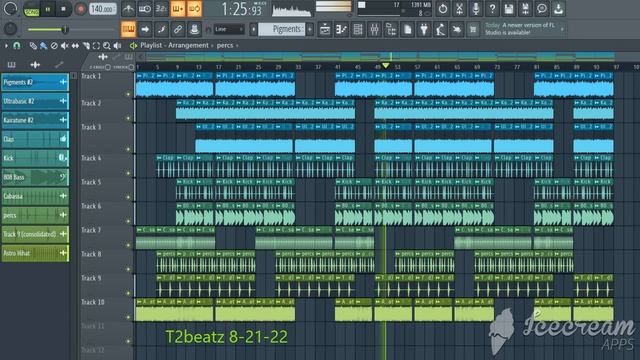Select the mute tool speaker icon
This screenshot has width=640, height=360.
[64, 46]
